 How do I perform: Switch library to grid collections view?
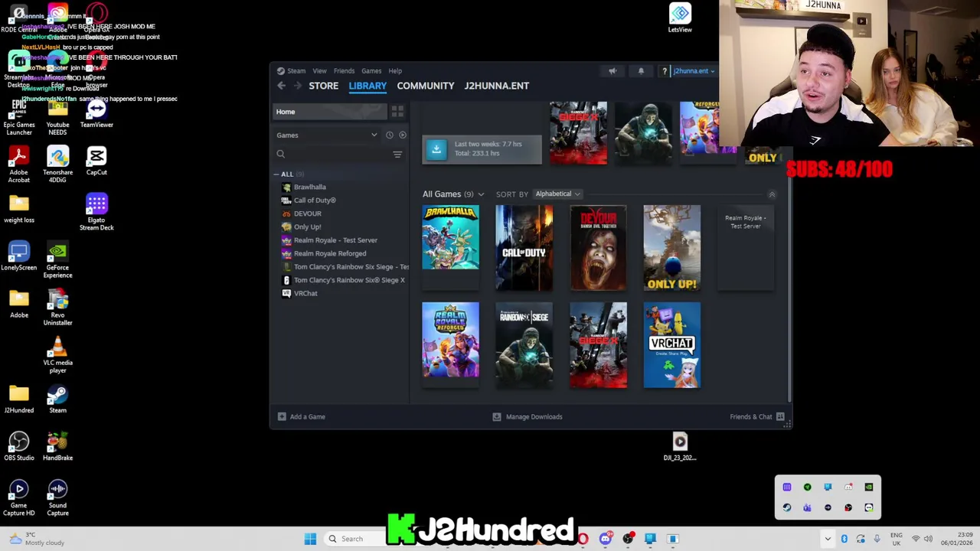click(397, 112)
